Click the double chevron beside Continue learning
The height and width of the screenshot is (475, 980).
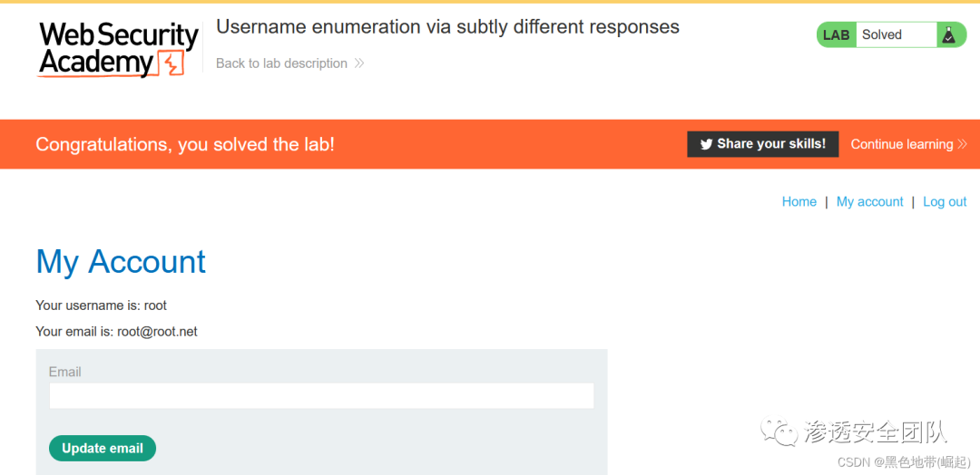963,144
